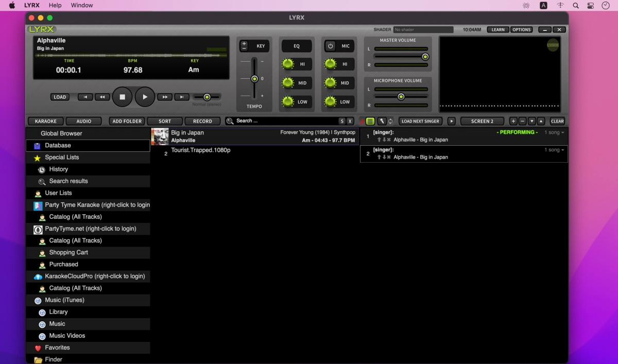Click the KARAOKE button
This screenshot has width=618, height=364.
point(46,122)
